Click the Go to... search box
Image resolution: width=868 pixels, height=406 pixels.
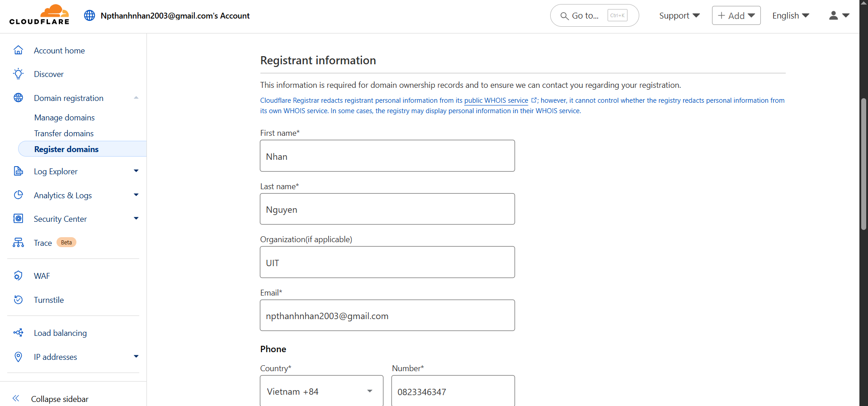594,15
